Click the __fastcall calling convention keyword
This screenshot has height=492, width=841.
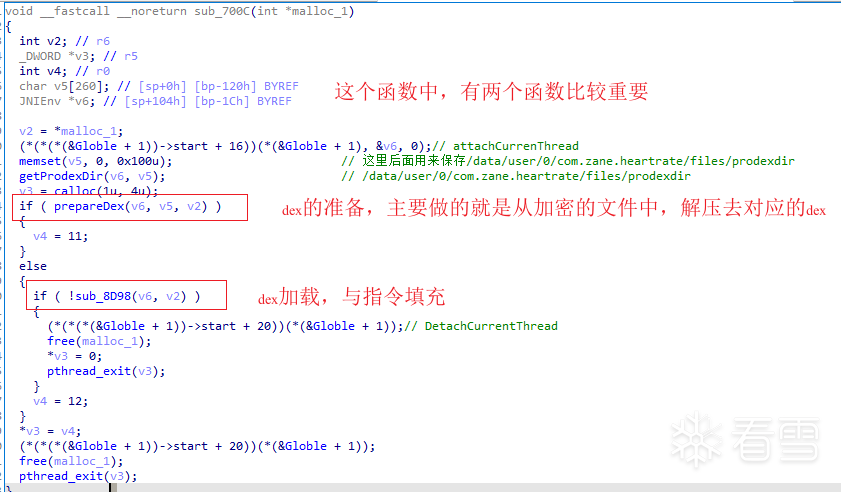tap(75, 11)
